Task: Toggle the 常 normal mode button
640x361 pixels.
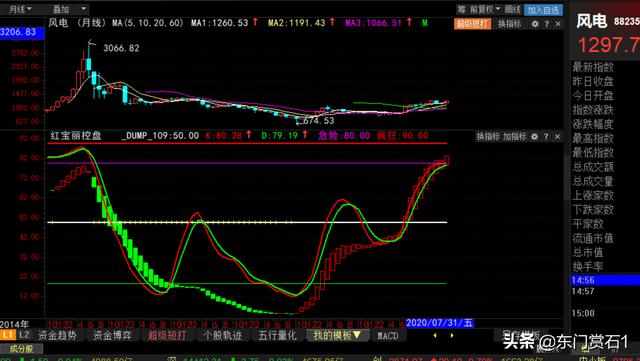Action: tap(461, 9)
